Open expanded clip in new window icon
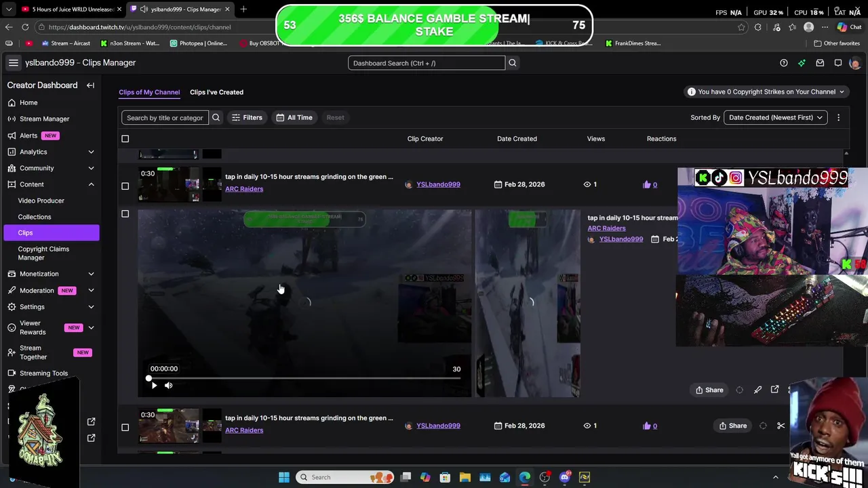The height and width of the screenshot is (488, 868). point(774,390)
